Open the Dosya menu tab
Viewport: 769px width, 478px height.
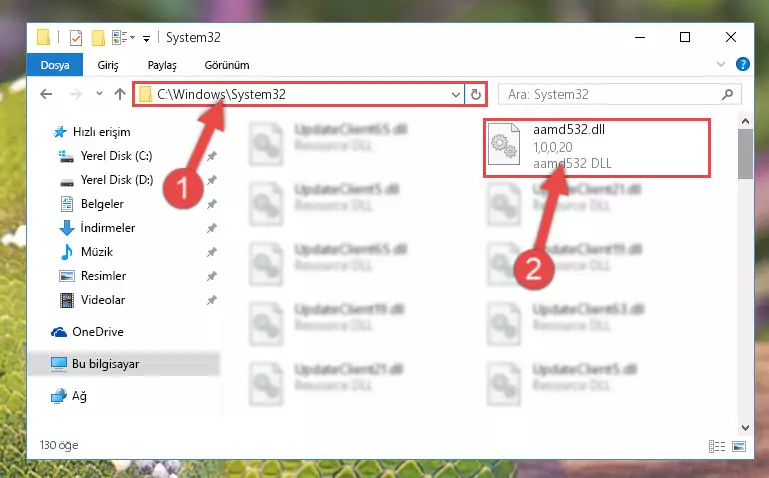coord(55,65)
